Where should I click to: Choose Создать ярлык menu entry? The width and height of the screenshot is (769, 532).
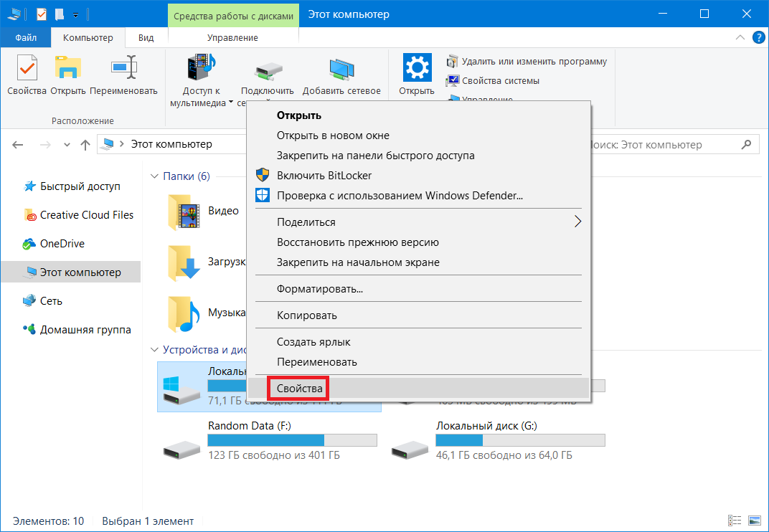tap(418, 342)
